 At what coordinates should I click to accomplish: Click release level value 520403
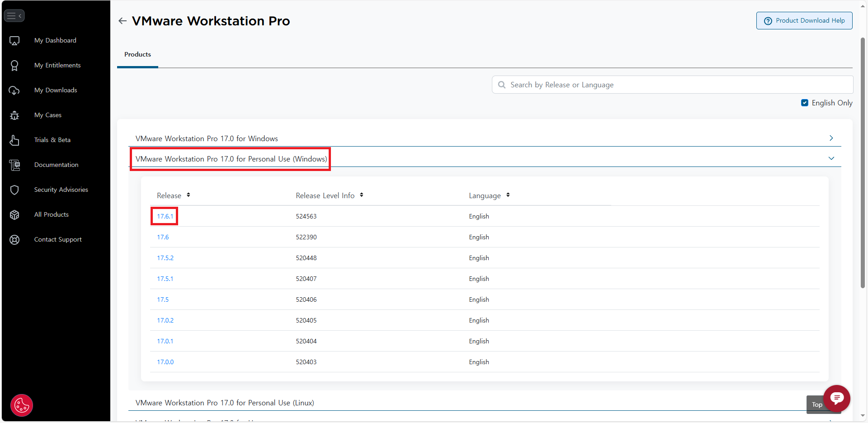coord(306,362)
